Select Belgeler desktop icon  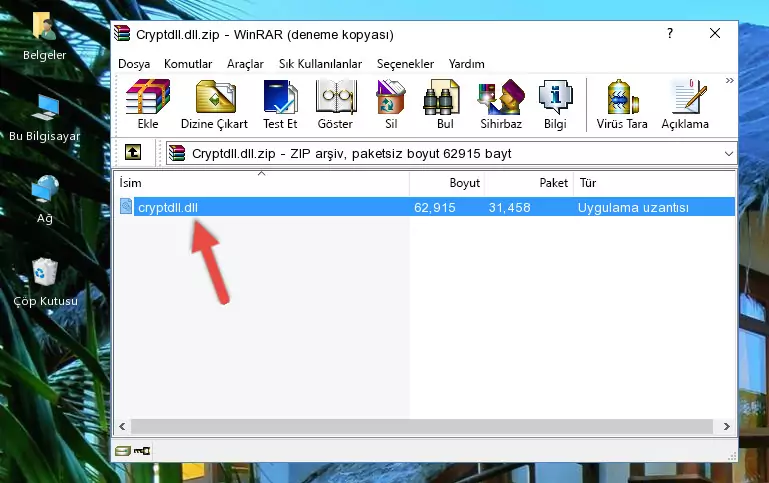tap(45, 36)
